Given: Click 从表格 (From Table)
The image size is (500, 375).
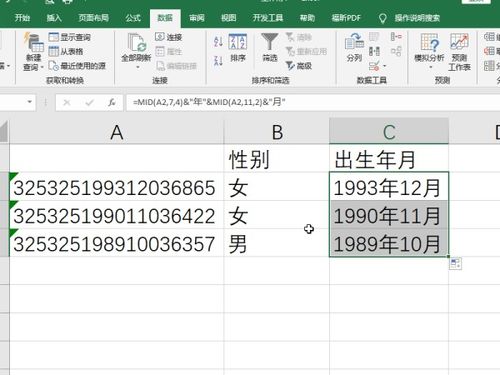Looking at the screenshot, I should pyautogui.click(x=66, y=51).
